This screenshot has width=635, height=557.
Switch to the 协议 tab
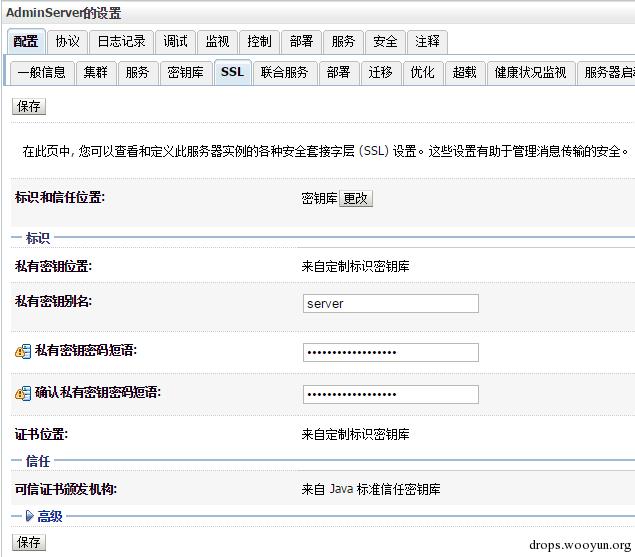(x=67, y=41)
